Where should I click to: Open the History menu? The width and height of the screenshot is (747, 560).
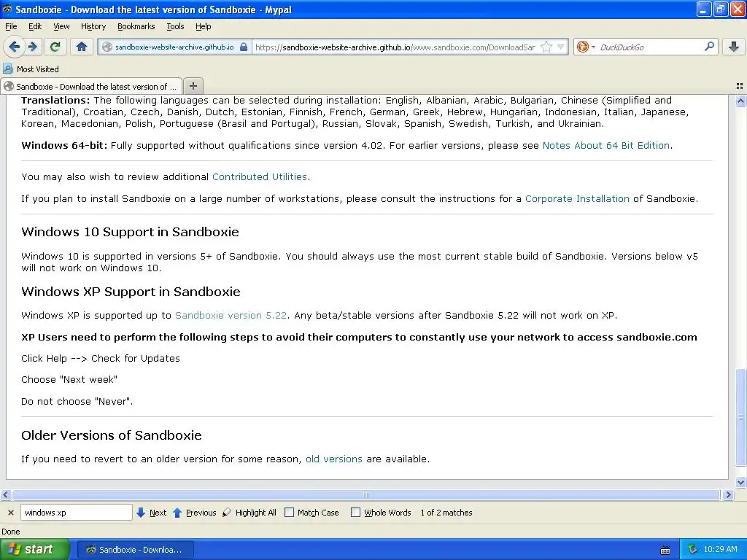93,27
